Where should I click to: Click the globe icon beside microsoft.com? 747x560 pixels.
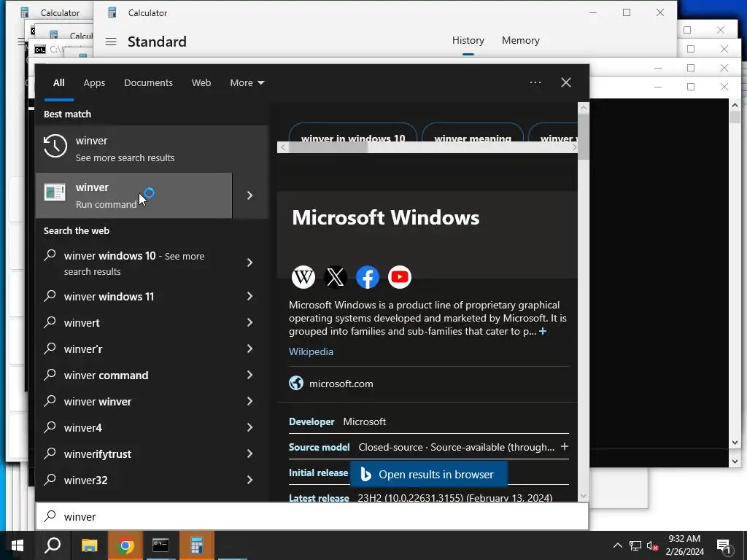click(x=296, y=383)
